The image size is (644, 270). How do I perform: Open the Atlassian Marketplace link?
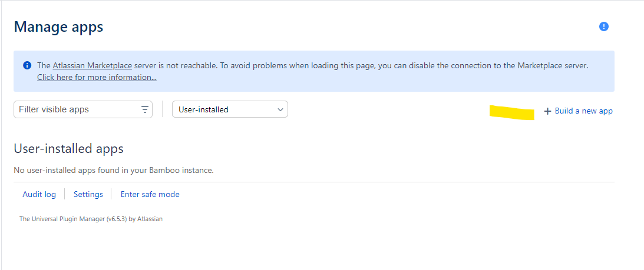click(x=93, y=65)
